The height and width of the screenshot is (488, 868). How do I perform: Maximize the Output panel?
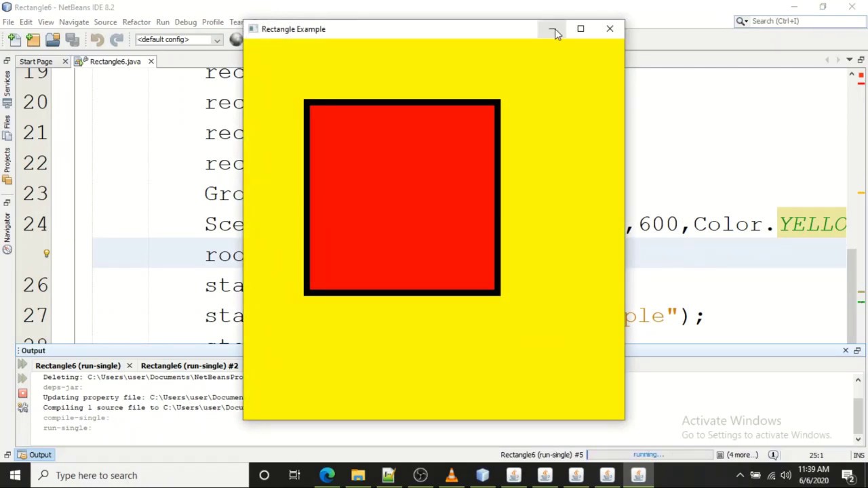pos(857,350)
